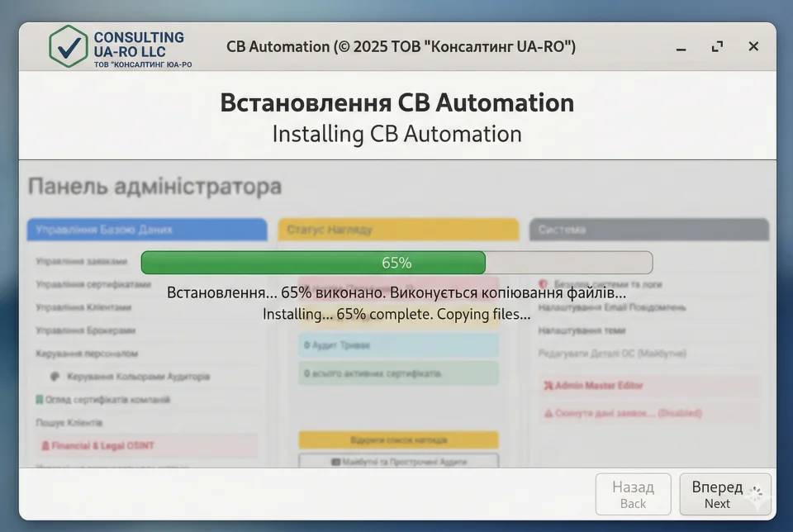793x532 pixels.
Task: Click the blue 0 Аудит Триває status card
Action: 398,345
